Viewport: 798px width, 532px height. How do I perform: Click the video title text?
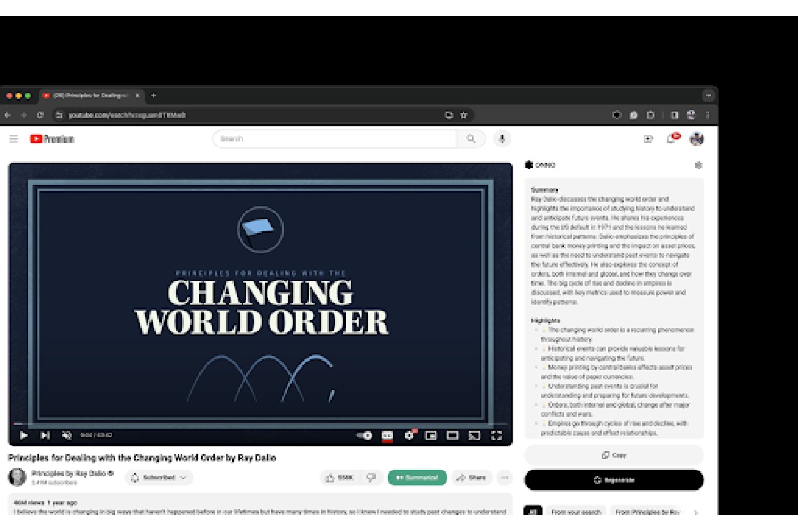coord(142,458)
